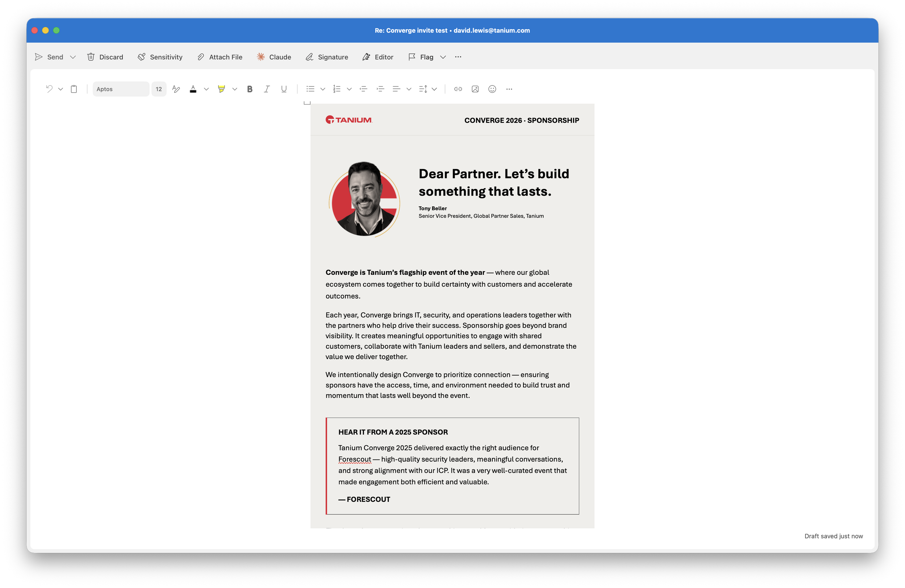The width and height of the screenshot is (905, 588).
Task: Discard this draft message
Action: click(x=105, y=57)
